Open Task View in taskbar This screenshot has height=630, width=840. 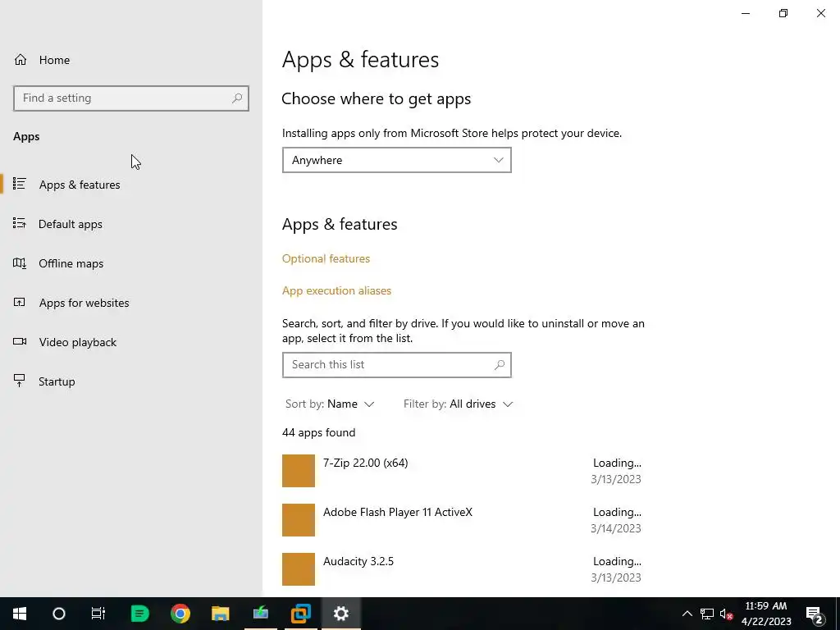point(98,614)
